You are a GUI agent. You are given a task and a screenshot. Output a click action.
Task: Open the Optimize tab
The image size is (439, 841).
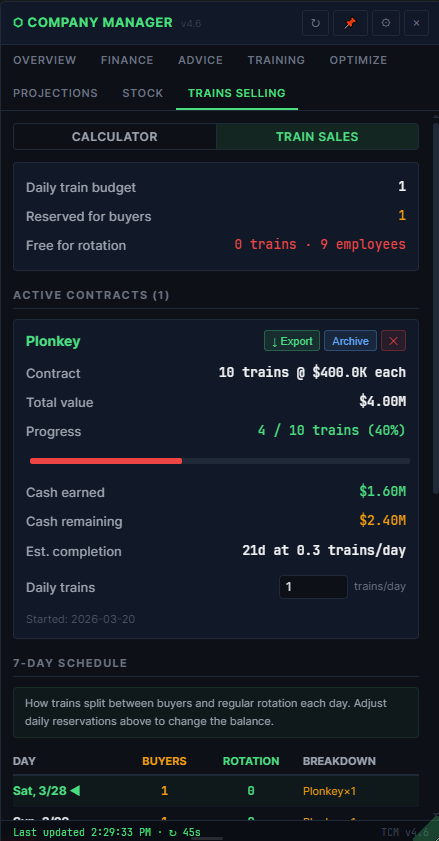click(358, 60)
